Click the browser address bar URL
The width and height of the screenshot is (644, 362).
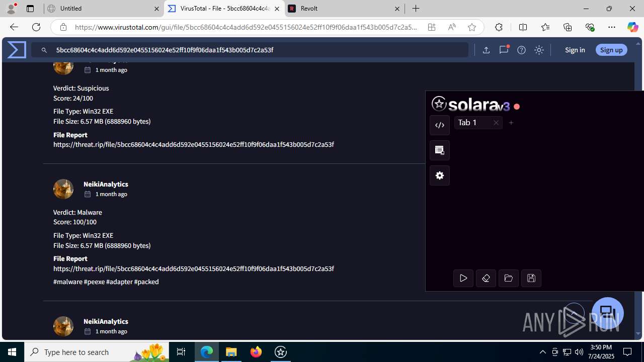[246, 27]
